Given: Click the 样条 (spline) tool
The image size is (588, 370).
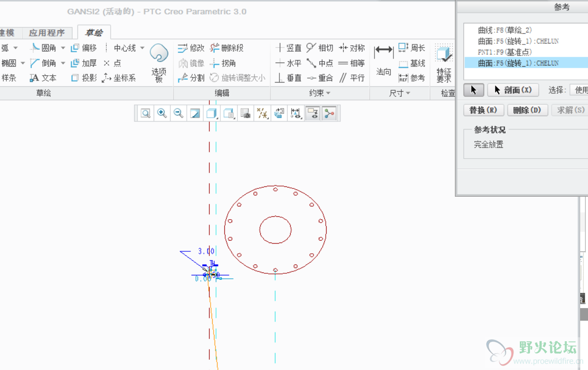Looking at the screenshot, I should [x=9, y=78].
